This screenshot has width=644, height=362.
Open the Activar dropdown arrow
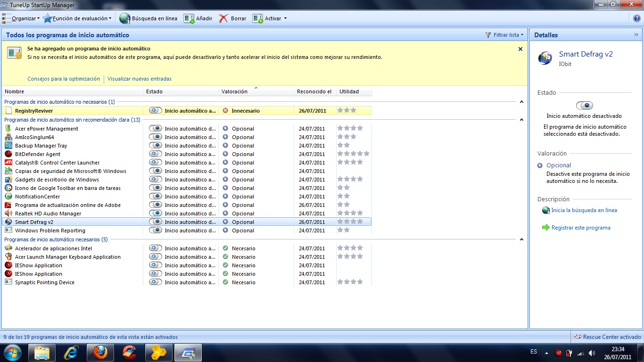pos(285,19)
